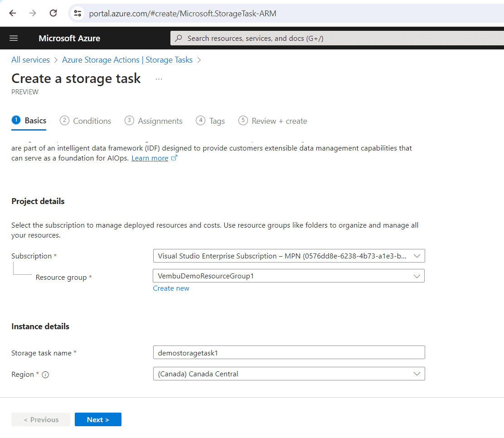Viewport: 504px width, 438px height.
Task: Click the Create a storage task title
Action: coord(76,78)
